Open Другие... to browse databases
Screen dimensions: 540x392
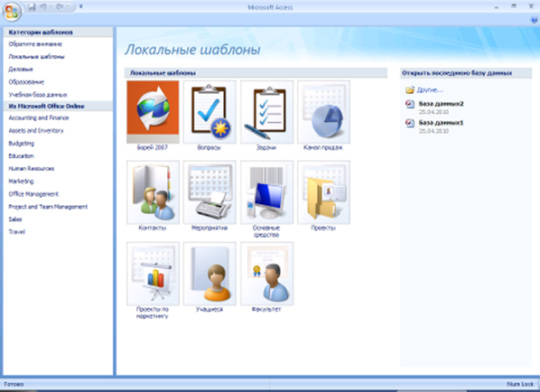click(430, 90)
